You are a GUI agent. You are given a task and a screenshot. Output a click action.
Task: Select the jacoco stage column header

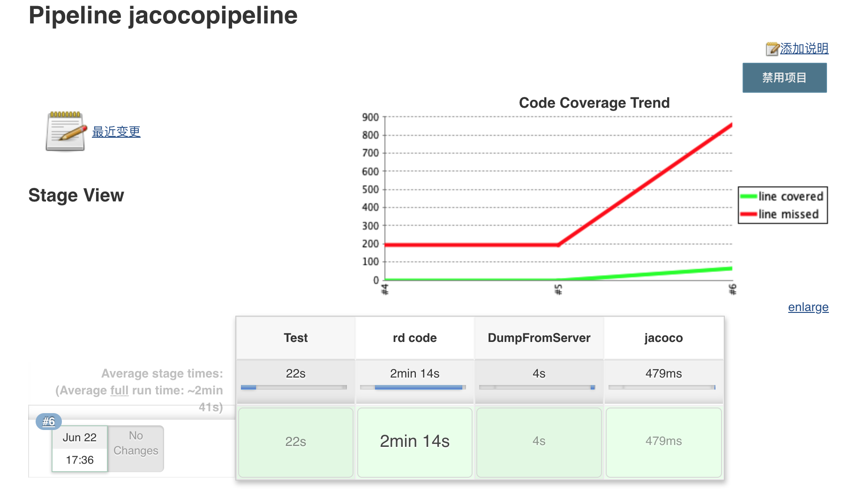coord(663,337)
